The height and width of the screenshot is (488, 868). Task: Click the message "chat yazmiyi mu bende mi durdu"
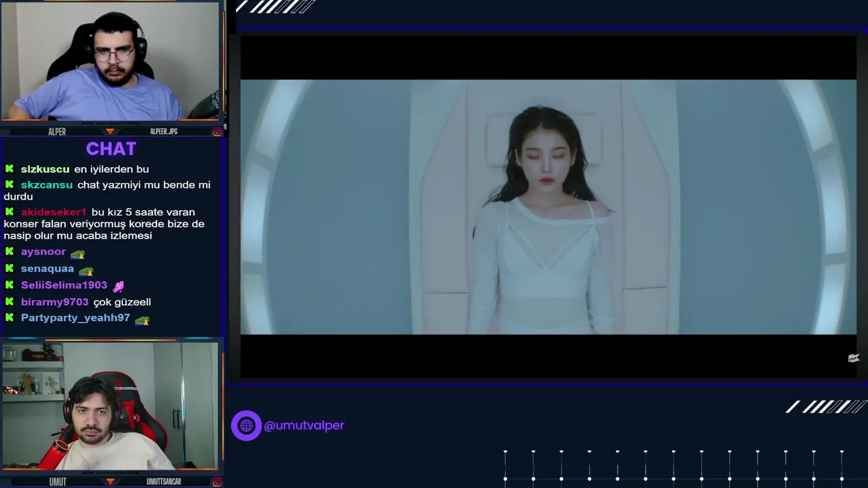(107, 190)
